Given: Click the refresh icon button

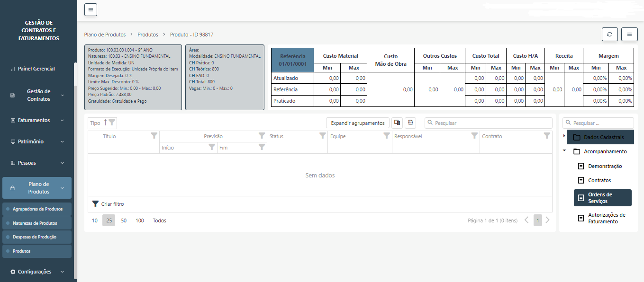Looking at the screenshot, I should coord(609,35).
